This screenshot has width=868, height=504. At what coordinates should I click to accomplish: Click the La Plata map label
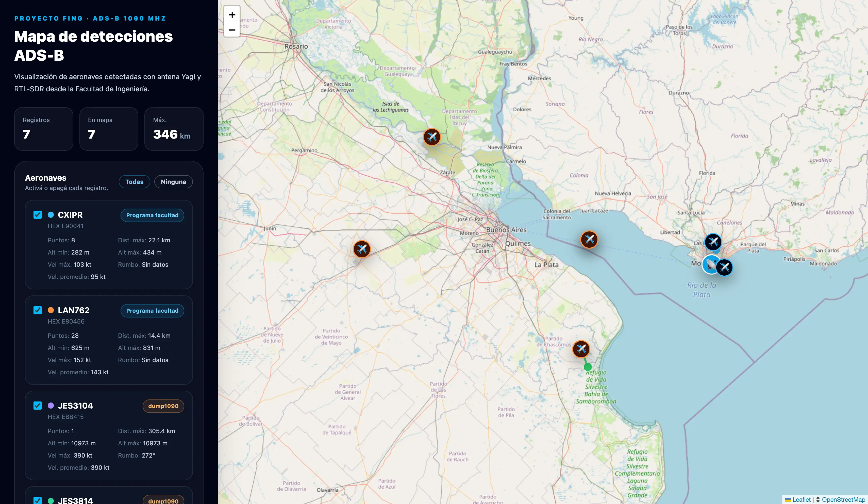(x=546, y=265)
